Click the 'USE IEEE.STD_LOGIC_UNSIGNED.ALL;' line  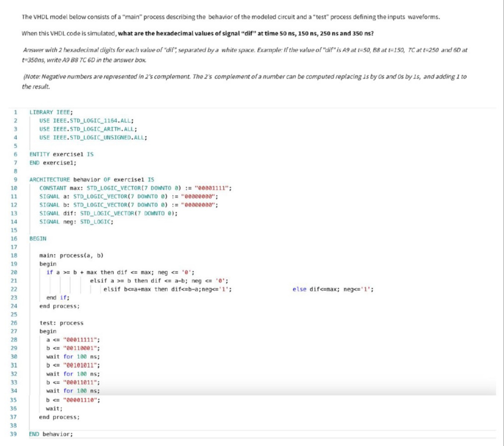click(x=93, y=137)
